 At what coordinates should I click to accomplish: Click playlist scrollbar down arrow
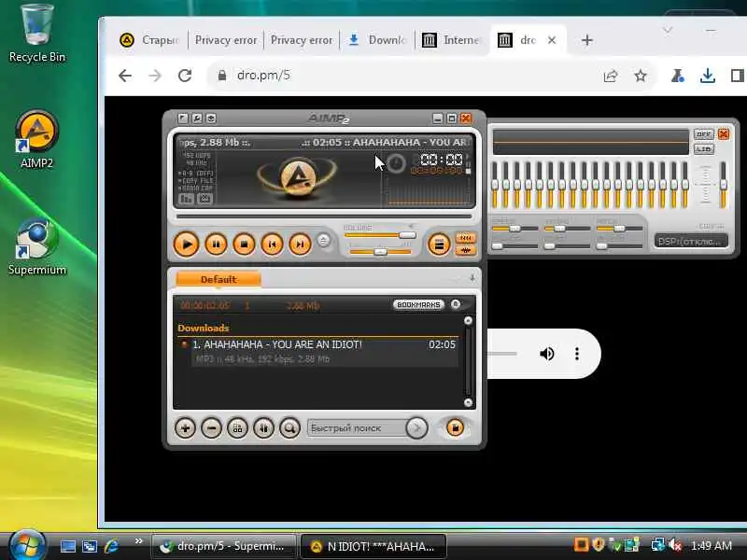(468, 403)
